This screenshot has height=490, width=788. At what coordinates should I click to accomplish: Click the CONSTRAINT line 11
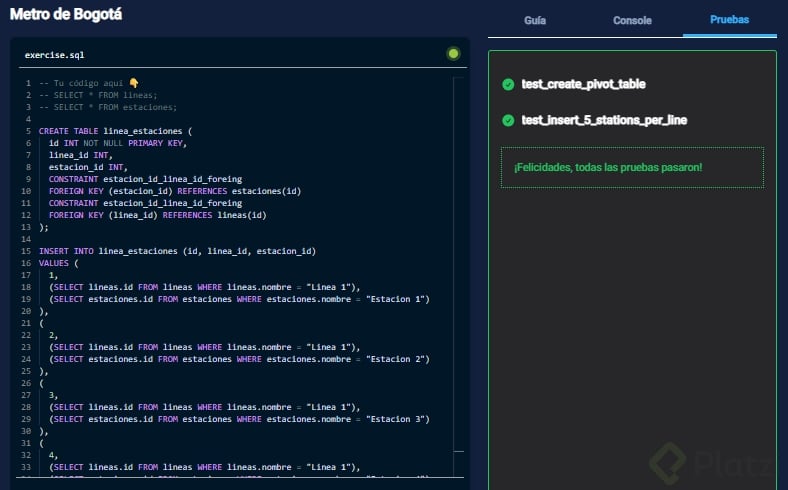point(145,204)
